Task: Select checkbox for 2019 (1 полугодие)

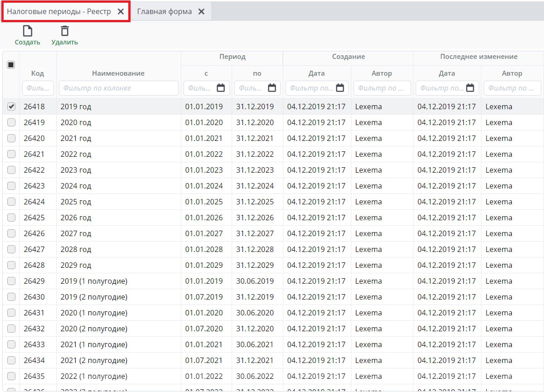Action: [11, 281]
